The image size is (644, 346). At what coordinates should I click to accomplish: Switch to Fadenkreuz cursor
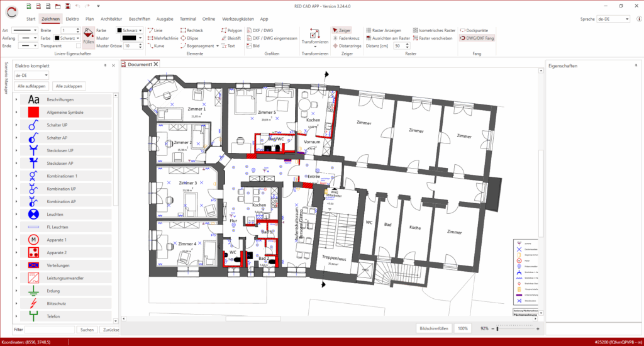pyautogui.click(x=346, y=38)
